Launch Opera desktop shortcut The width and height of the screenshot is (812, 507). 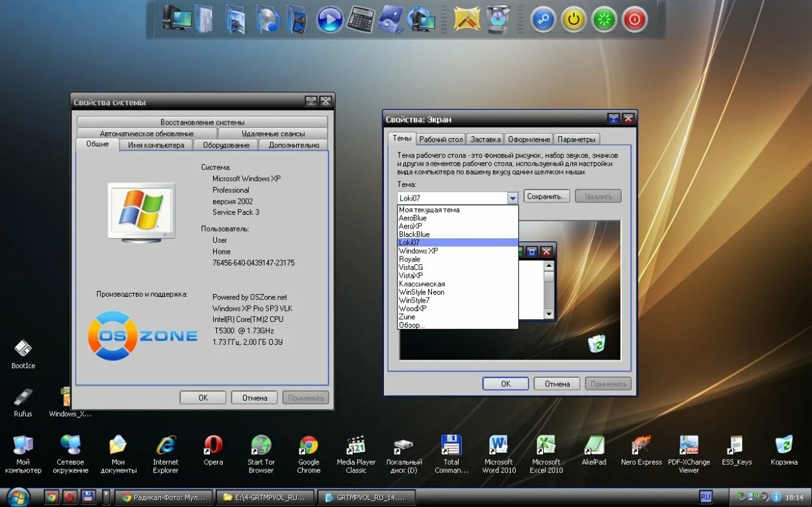(x=213, y=451)
